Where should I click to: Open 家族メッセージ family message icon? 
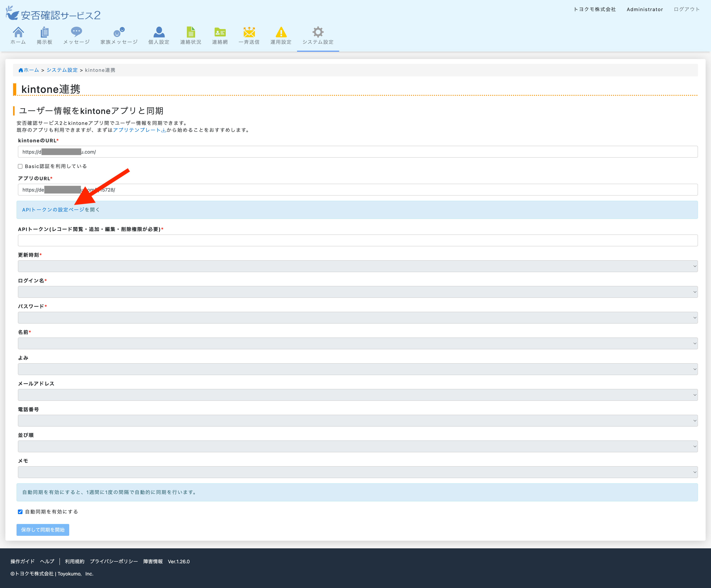coord(119,33)
